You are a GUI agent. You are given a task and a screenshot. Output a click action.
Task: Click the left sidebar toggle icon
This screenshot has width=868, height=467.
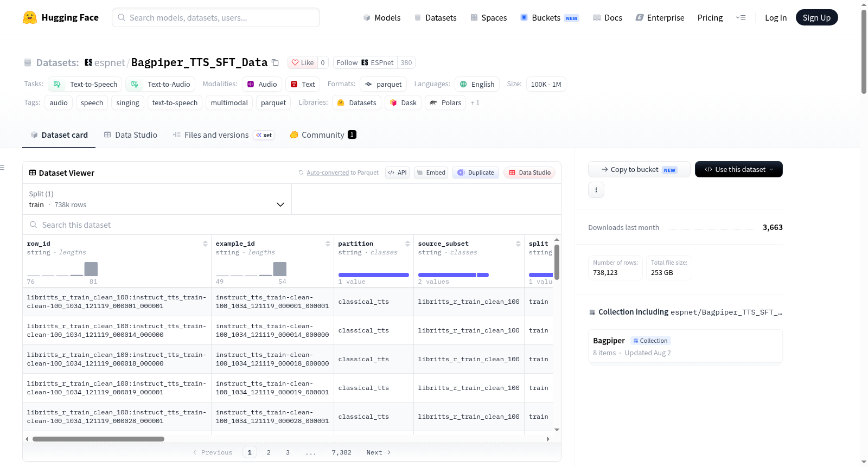tap(2, 168)
